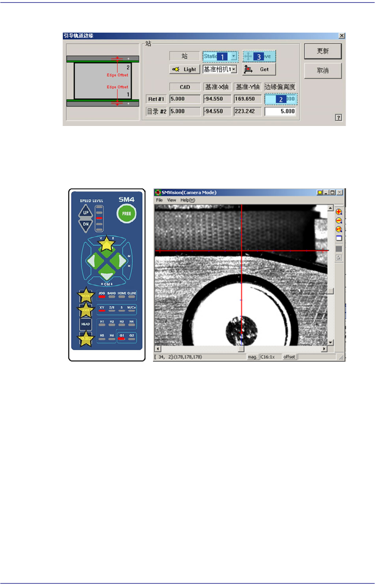Click the speed level indicator bar
375x588 pixels.
click(x=99, y=218)
